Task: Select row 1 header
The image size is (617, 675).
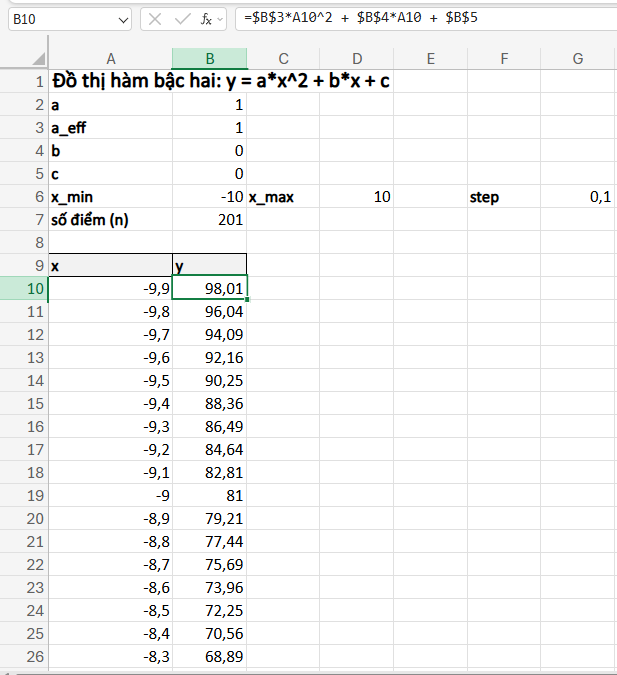Action: pos(24,81)
